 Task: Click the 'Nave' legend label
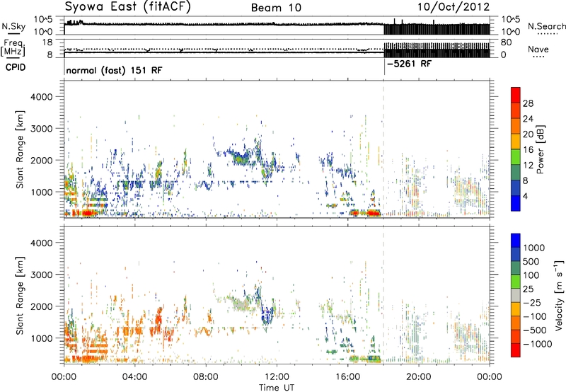tap(538, 50)
